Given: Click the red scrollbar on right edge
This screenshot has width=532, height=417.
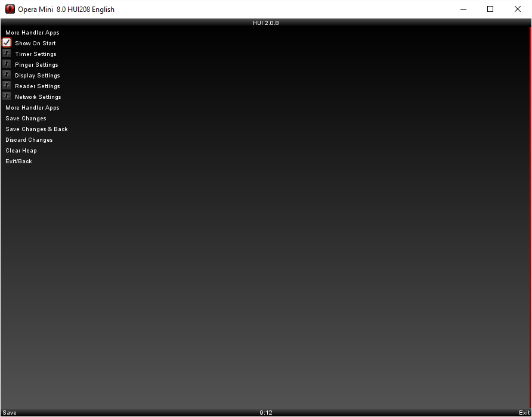Looking at the screenshot, I should click(x=530, y=217).
